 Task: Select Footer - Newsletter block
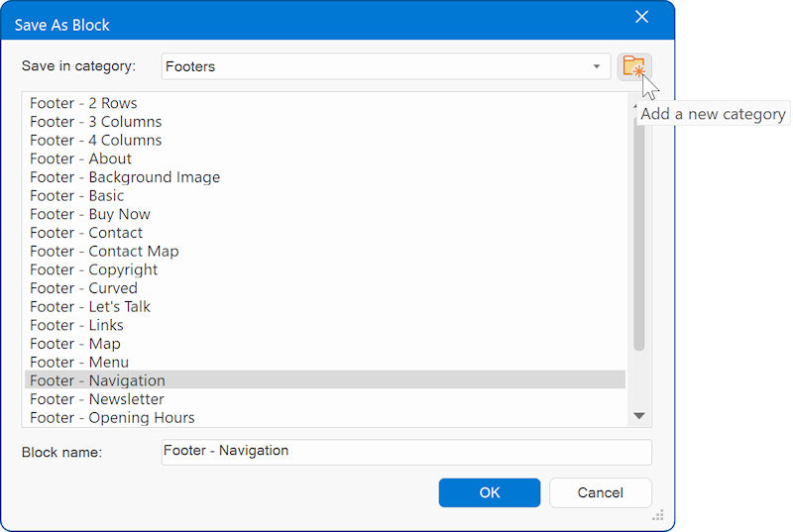click(97, 399)
